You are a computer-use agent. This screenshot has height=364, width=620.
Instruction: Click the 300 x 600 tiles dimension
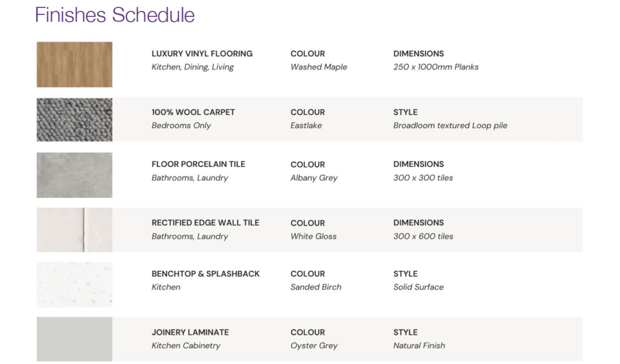coord(423,236)
